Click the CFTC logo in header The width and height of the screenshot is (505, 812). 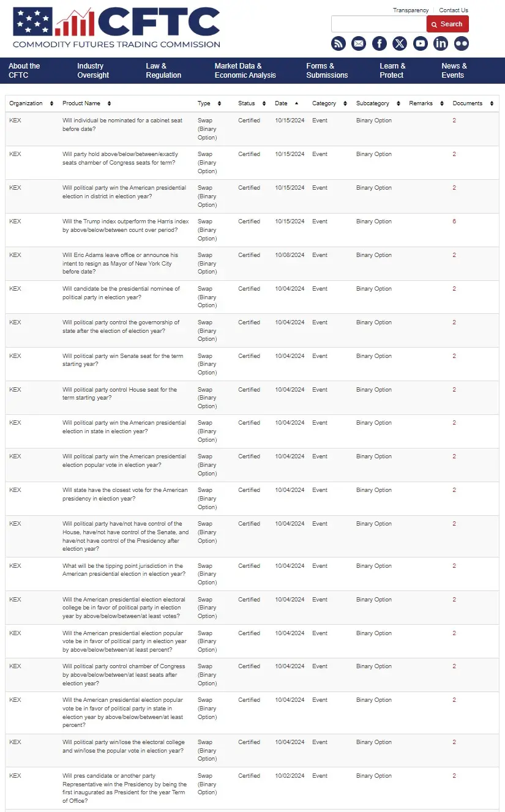click(116, 28)
